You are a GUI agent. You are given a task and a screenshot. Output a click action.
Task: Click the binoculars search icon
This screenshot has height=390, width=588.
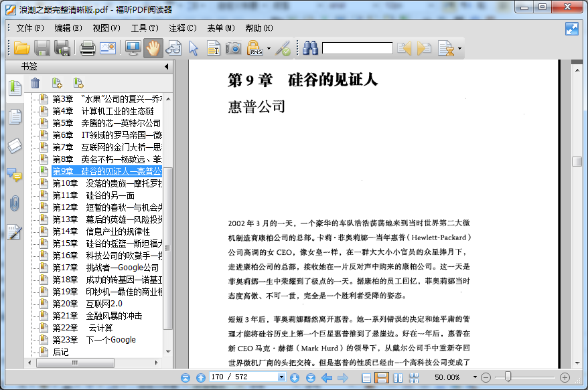pyautogui.click(x=311, y=48)
